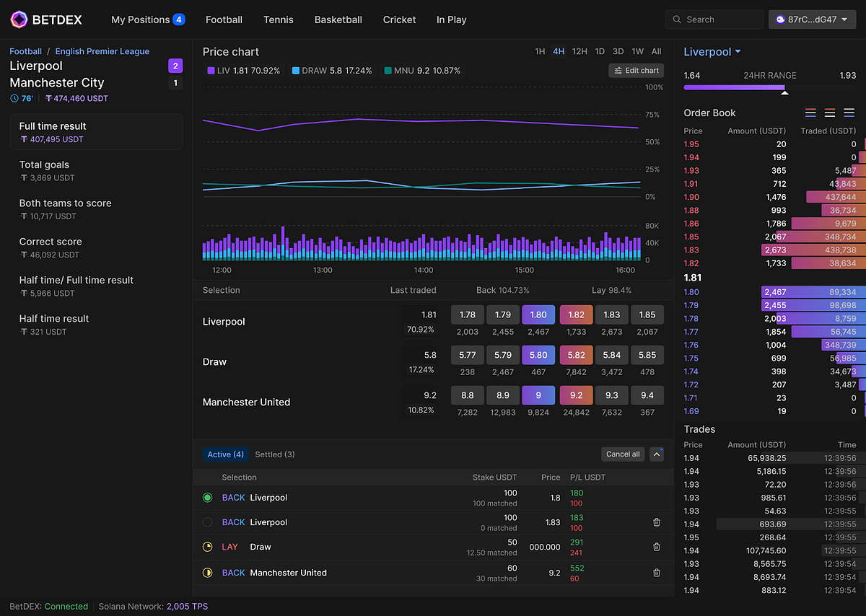Click the wallet avatar icon
The width and height of the screenshot is (866, 616).
tap(780, 19)
